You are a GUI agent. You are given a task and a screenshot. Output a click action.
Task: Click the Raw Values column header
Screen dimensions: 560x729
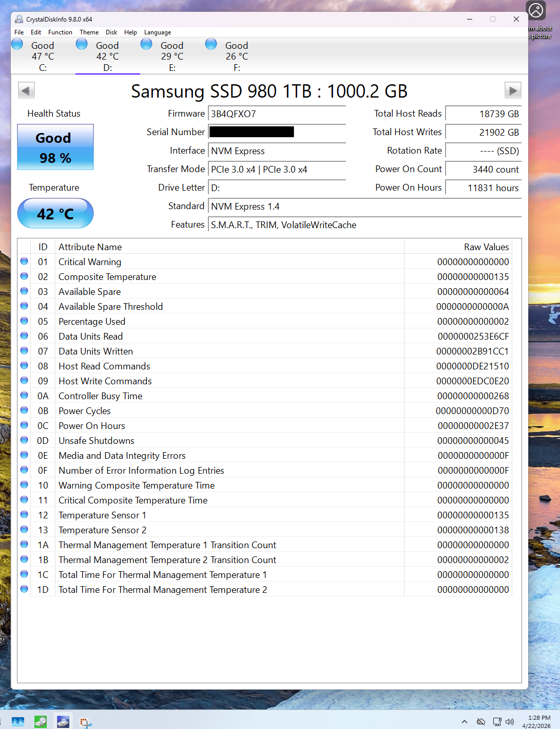487,247
